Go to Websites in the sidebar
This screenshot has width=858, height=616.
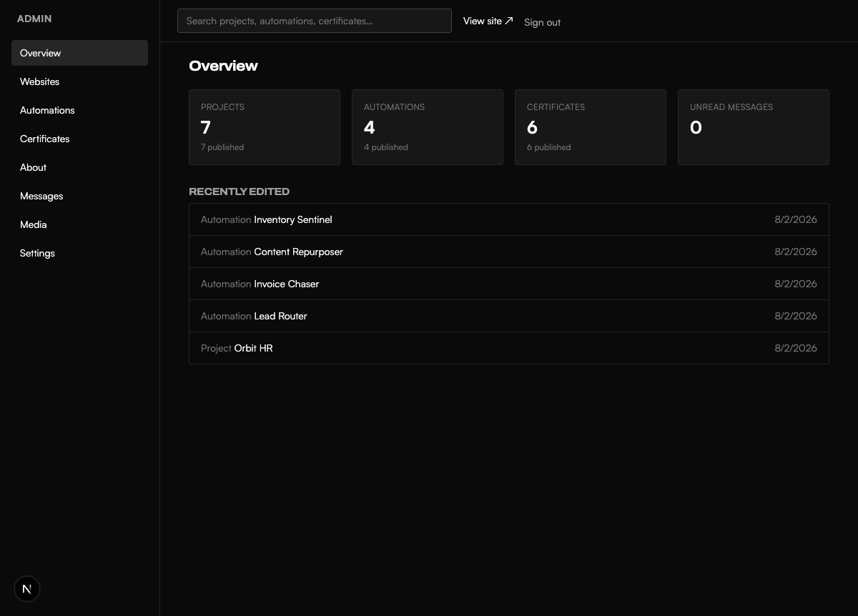pos(79,81)
